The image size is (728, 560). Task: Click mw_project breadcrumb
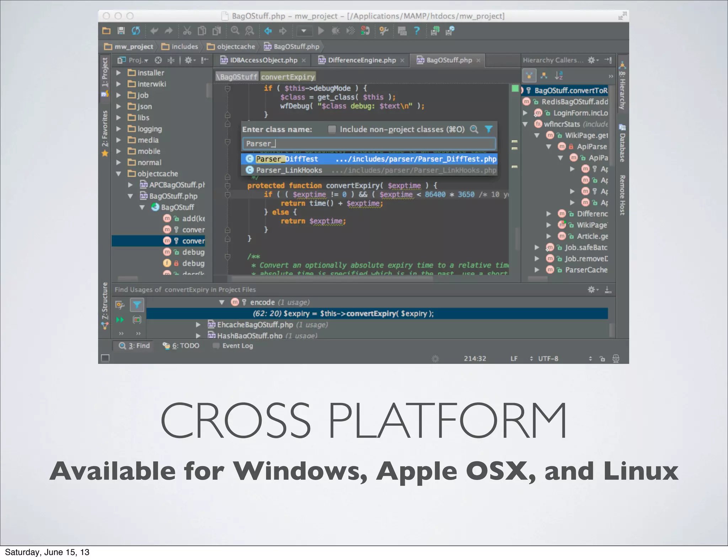(x=129, y=47)
